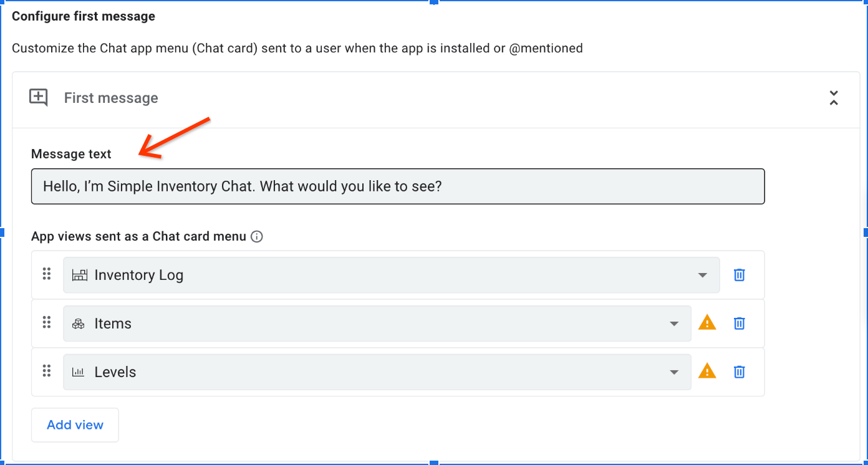This screenshot has width=868, height=465.
Task: Open the info tooltip about Chat card menus
Action: click(257, 236)
